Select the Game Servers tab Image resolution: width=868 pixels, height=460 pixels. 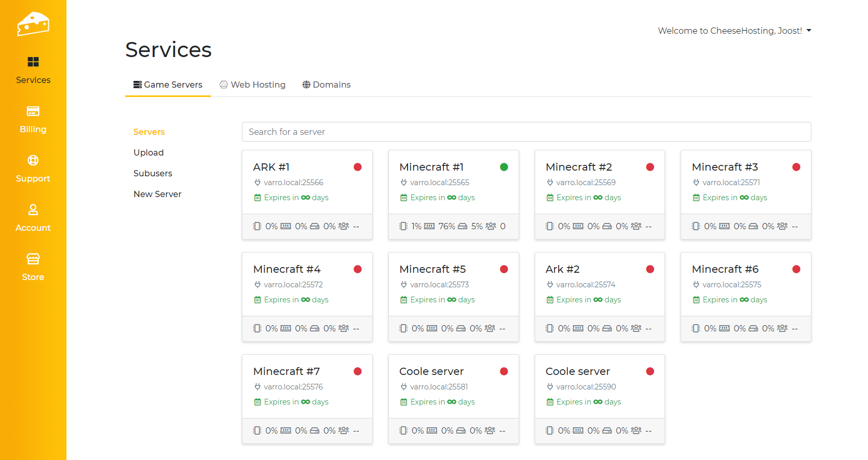pos(168,85)
